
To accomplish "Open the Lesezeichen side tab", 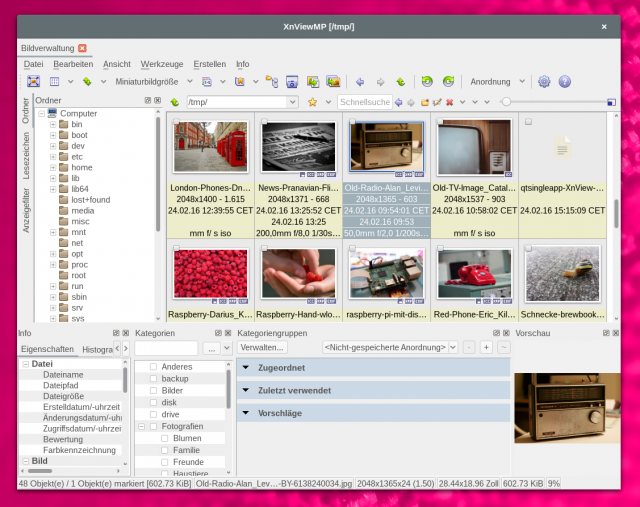I will pos(26,156).
